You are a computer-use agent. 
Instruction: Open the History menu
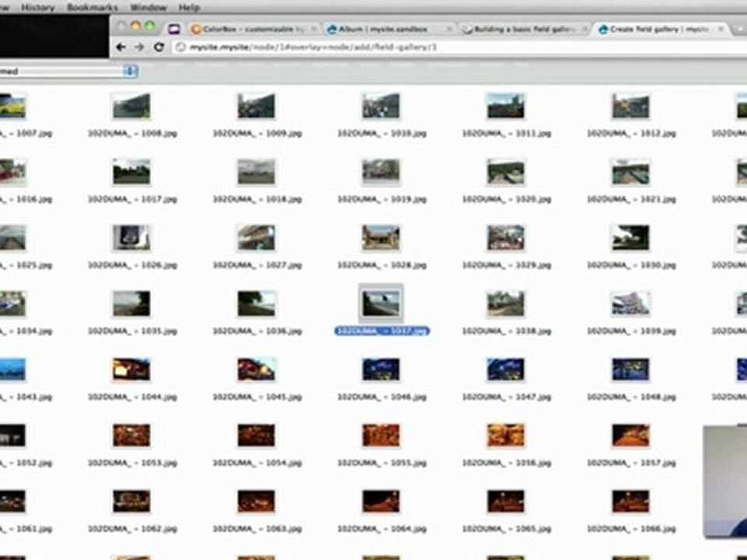pos(37,8)
